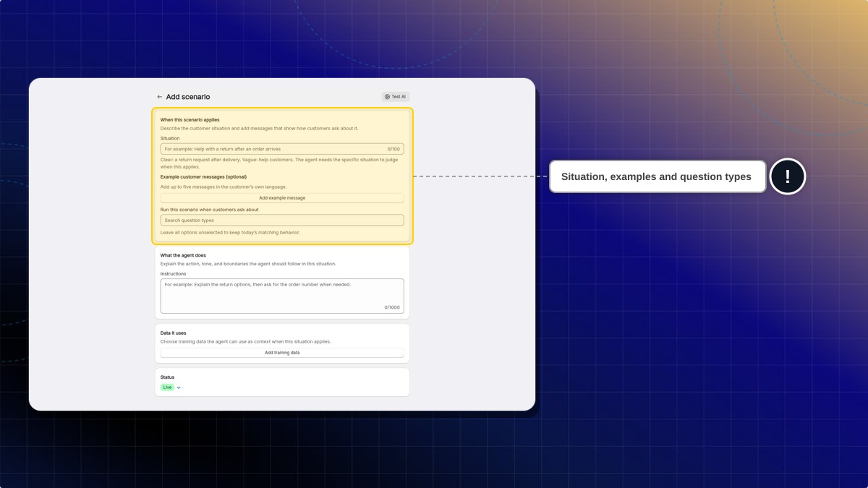Click 'Leave all options unselected' helper text
Image resolution: width=868 pixels, height=488 pixels.
click(230, 233)
